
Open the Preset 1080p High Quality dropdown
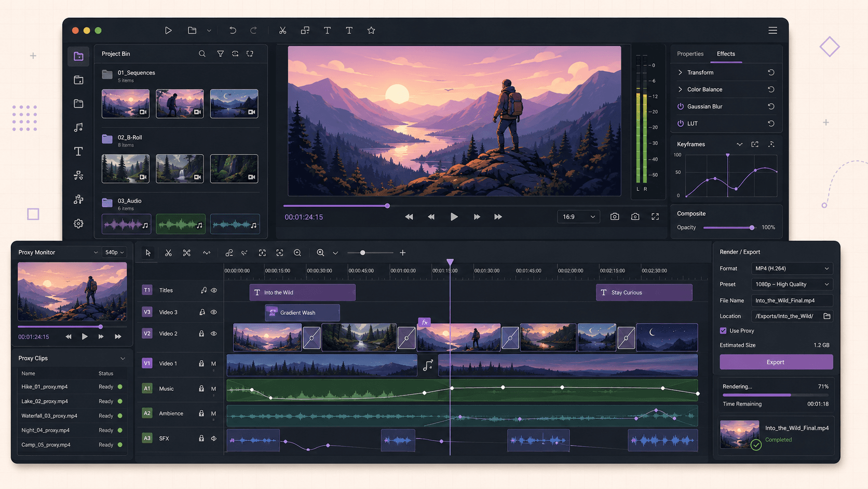tap(792, 284)
